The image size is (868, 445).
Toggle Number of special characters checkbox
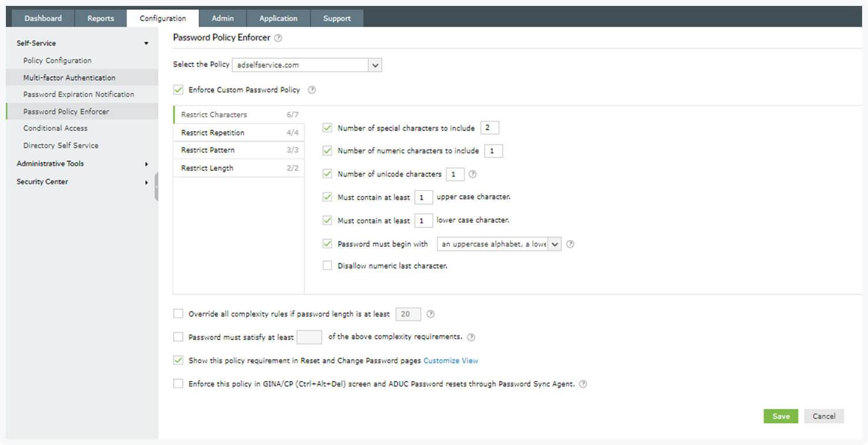coord(327,128)
